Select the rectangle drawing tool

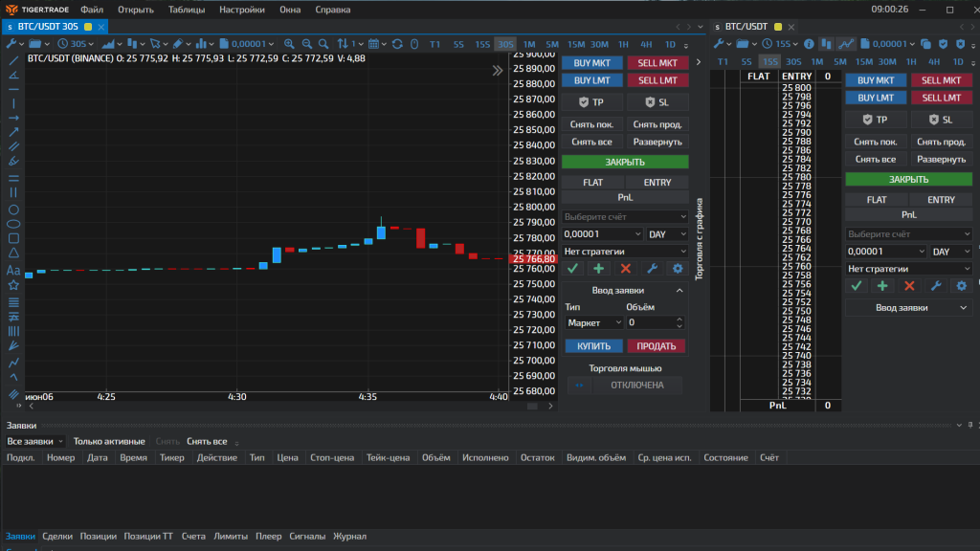click(13, 238)
